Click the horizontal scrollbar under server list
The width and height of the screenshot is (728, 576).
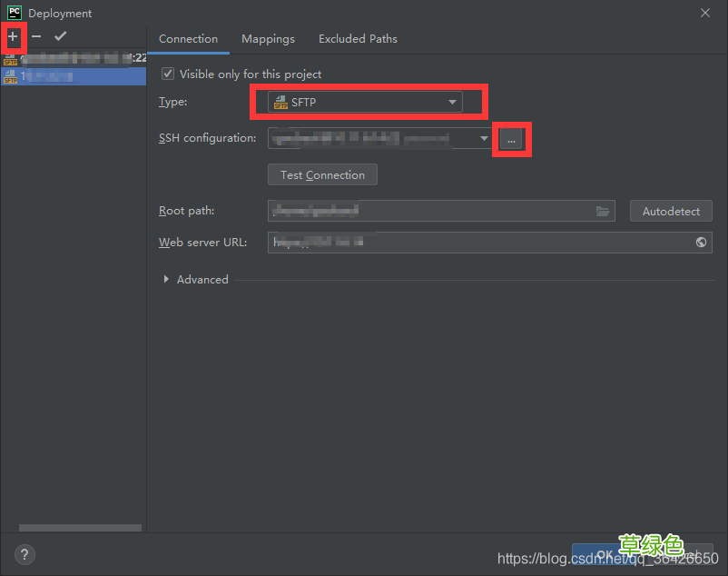click(80, 528)
